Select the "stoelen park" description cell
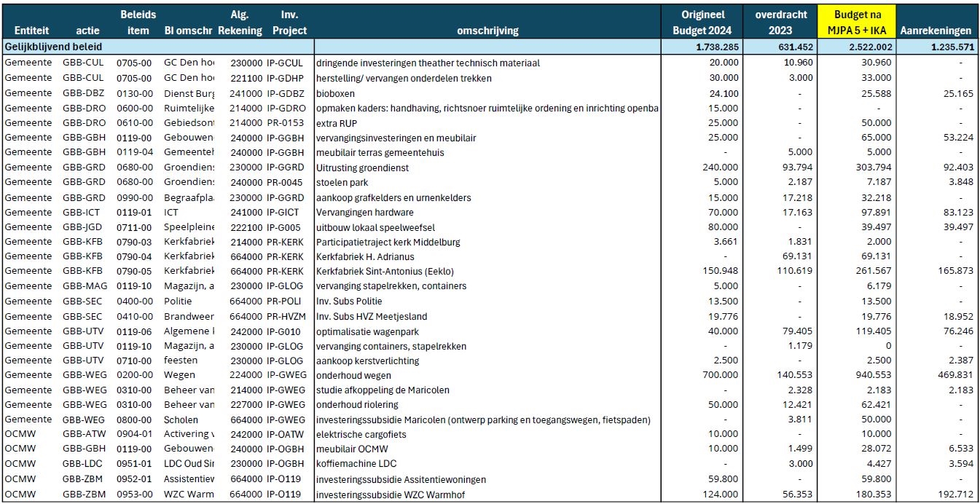This screenshot has width=980, height=504. (342, 182)
